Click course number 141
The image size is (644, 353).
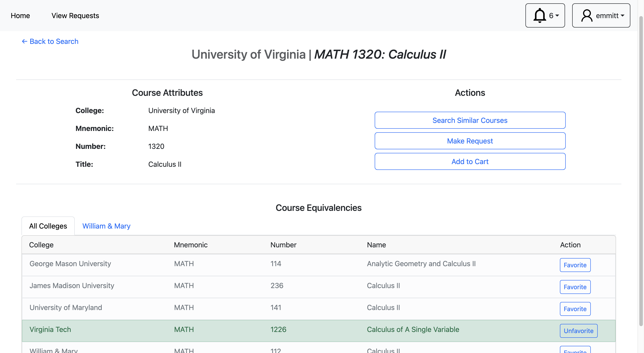pyautogui.click(x=276, y=308)
